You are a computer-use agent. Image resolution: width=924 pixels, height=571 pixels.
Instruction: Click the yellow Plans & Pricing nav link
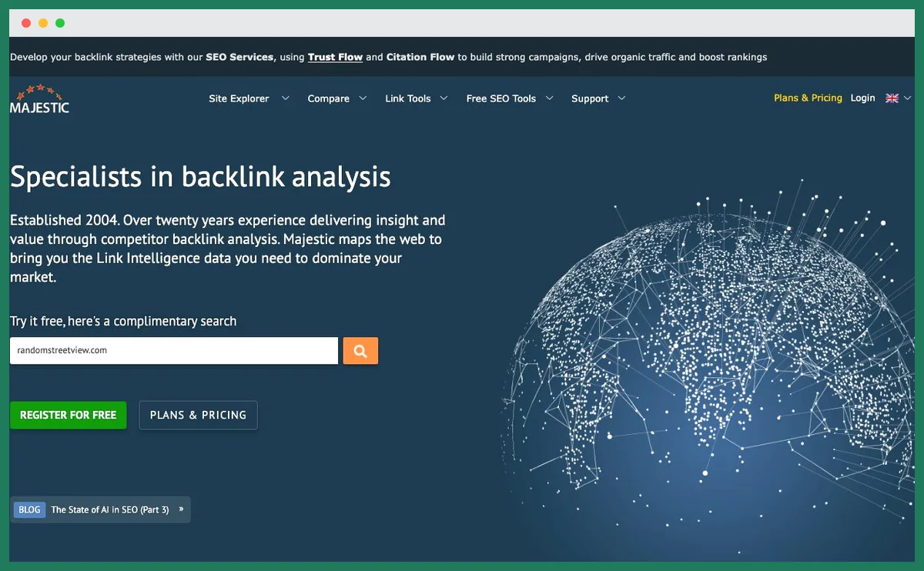(x=808, y=98)
